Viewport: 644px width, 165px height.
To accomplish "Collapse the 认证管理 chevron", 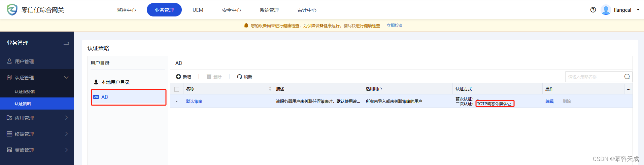I will (66, 77).
